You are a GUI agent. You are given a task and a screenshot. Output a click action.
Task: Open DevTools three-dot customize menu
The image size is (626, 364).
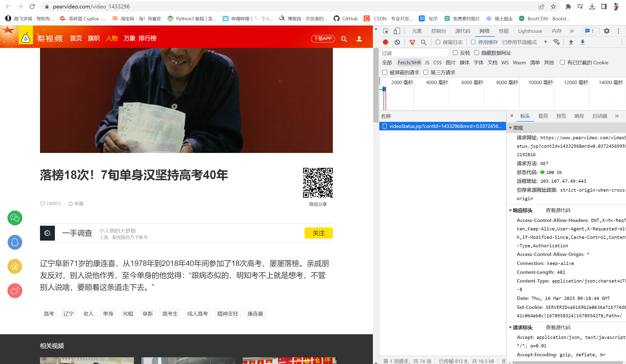[x=619, y=31]
